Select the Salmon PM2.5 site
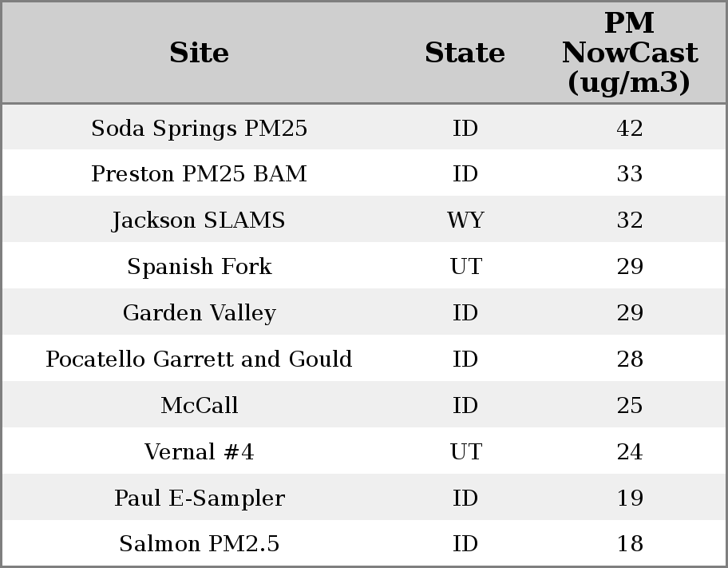 (x=199, y=544)
